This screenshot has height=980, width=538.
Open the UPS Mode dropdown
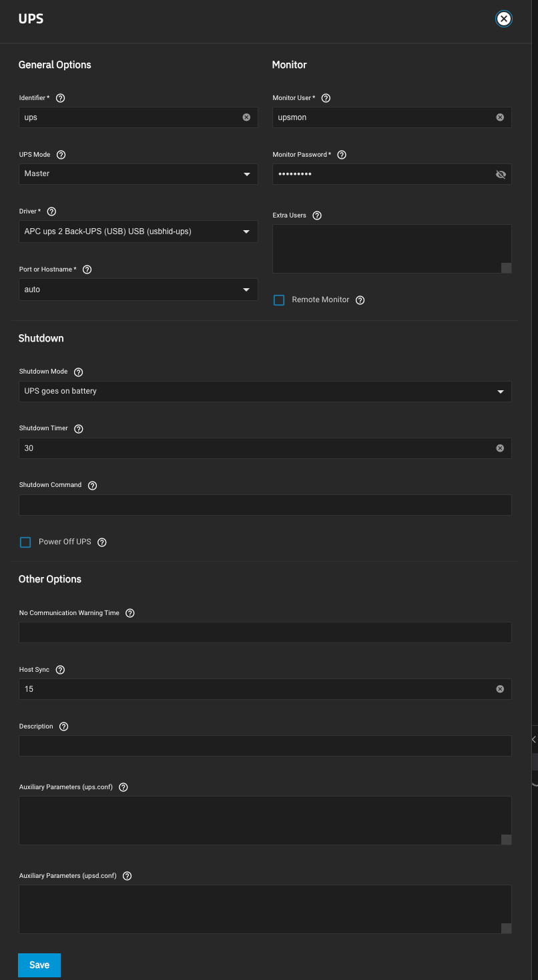tap(138, 174)
